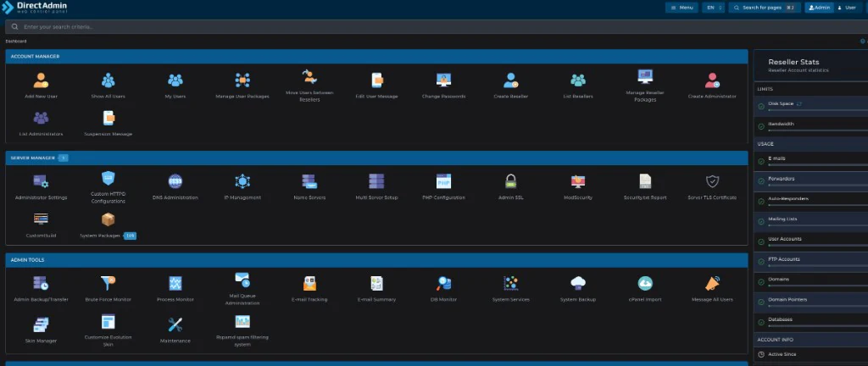Open the DNS Administration icon
This screenshot has height=366, width=868.
(x=175, y=181)
